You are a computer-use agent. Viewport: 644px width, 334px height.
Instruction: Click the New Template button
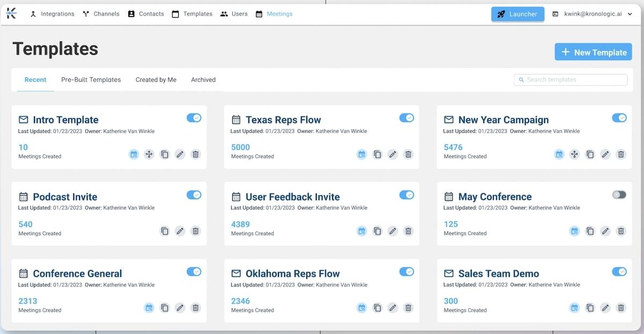tap(593, 52)
